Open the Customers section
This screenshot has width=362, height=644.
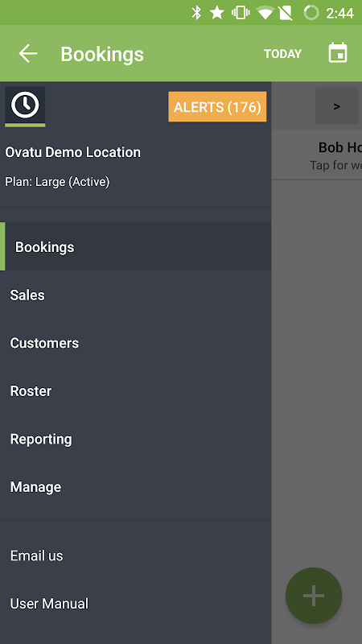tap(135, 343)
